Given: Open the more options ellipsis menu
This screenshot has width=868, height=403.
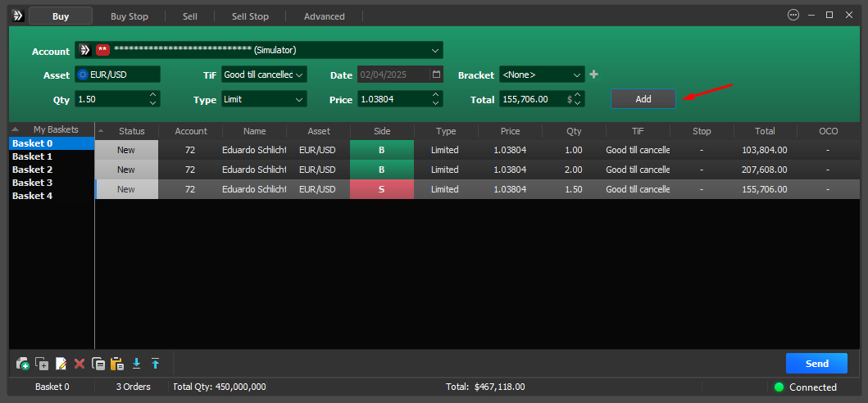Looking at the screenshot, I should pyautogui.click(x=793, y=15).
